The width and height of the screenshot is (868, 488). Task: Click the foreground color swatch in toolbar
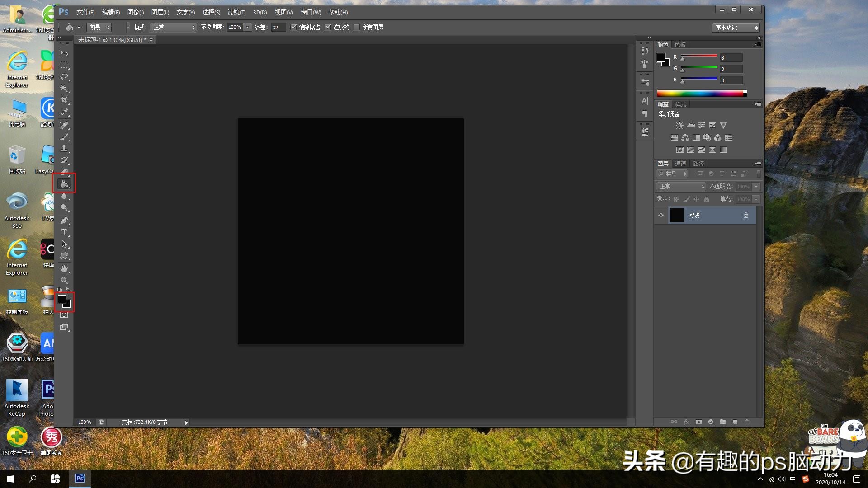click(x=62, y=299)
